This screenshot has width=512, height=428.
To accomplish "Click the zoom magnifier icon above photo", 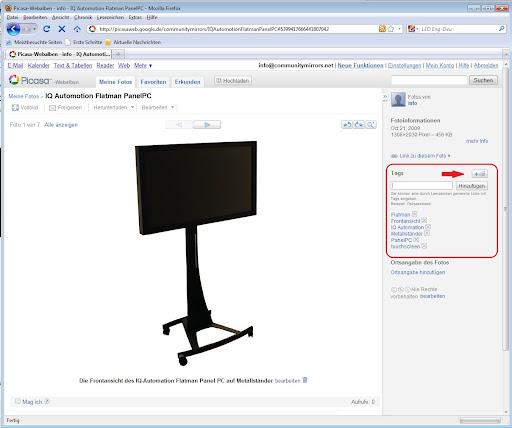I will [370, 125].
